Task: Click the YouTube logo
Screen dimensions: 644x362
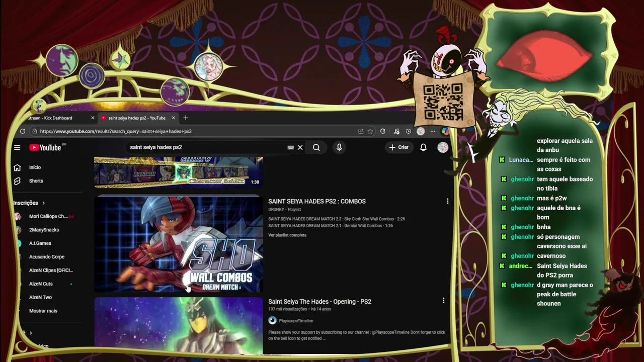Action: click(x=46, y=147)
